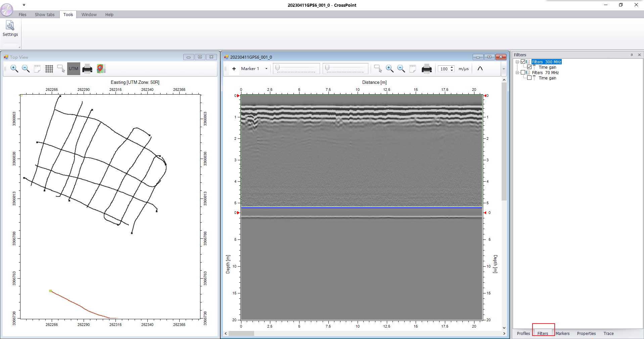Open the Help menu

coord(109,14)
